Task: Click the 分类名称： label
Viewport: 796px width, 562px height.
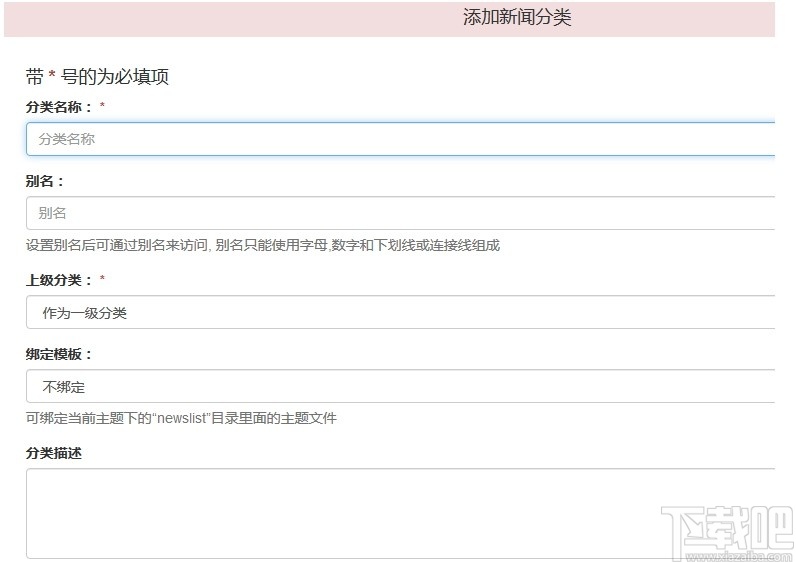Action: click(59, 107)
